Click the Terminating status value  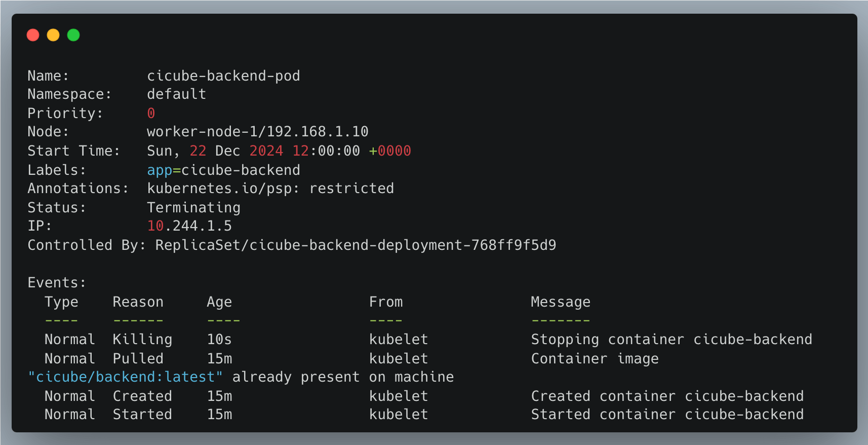193,208
